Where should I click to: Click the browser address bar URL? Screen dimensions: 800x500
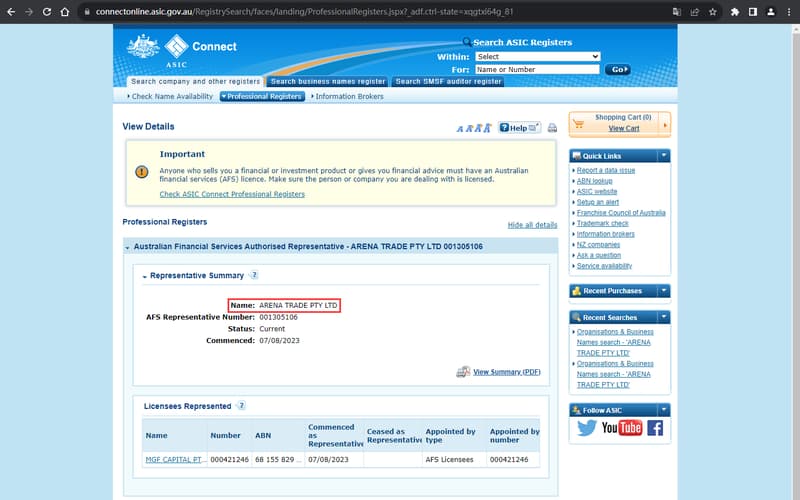(305, 12)
